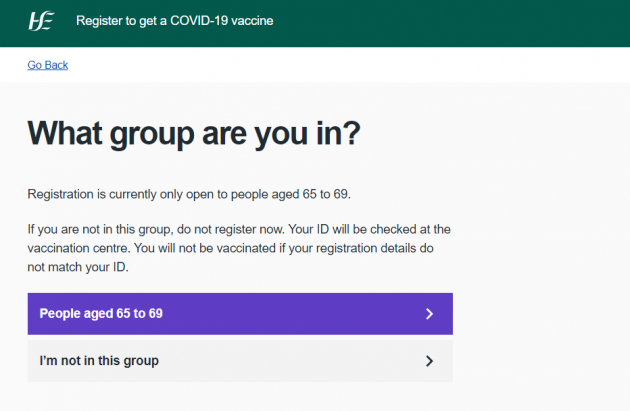The height and width of the screenshot is (411, 630).
Task: Click the arrow on People aged 65 to 69
Action: [429, 314]
